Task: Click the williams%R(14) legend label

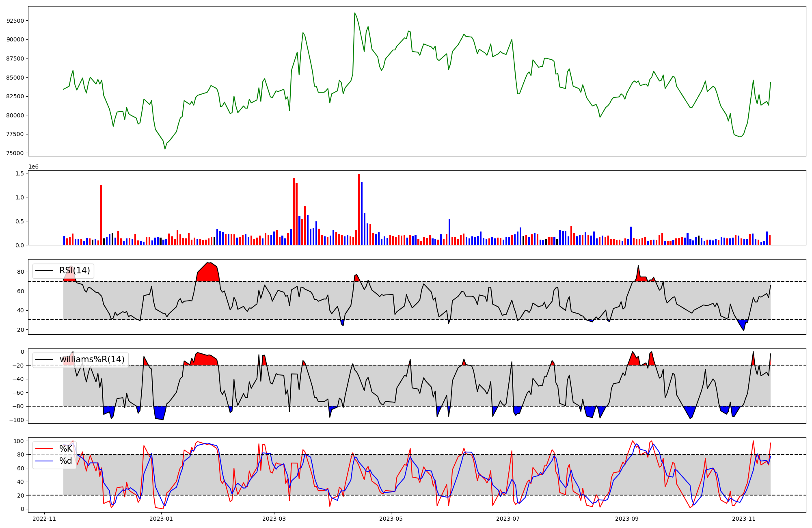Action: pos(92,359)
